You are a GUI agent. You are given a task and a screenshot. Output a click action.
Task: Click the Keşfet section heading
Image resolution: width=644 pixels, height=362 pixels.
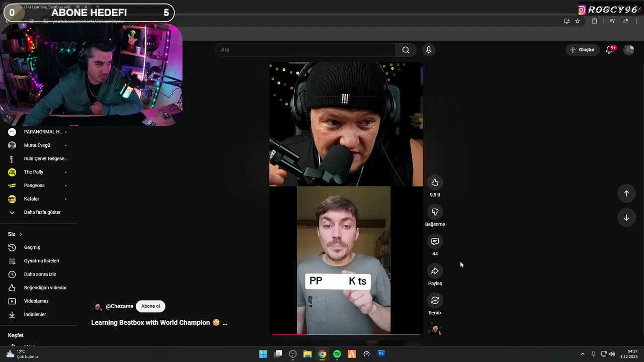point(16,335)
